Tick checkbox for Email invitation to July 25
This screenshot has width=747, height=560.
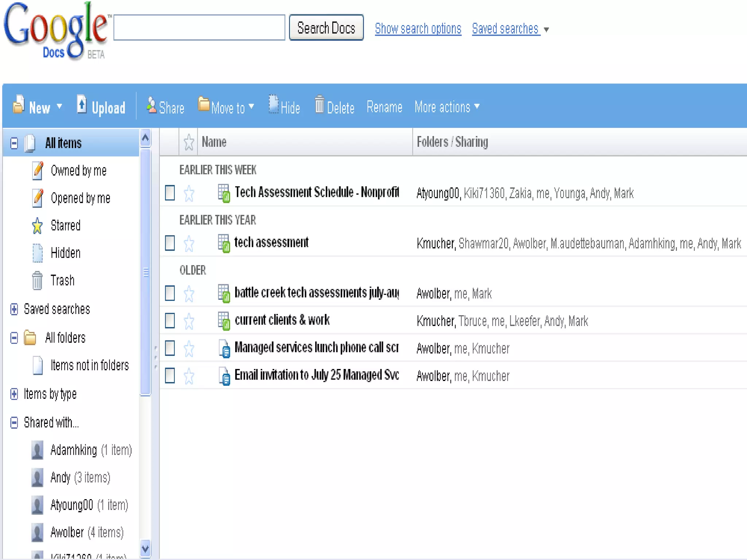click(x=170, y=376)
